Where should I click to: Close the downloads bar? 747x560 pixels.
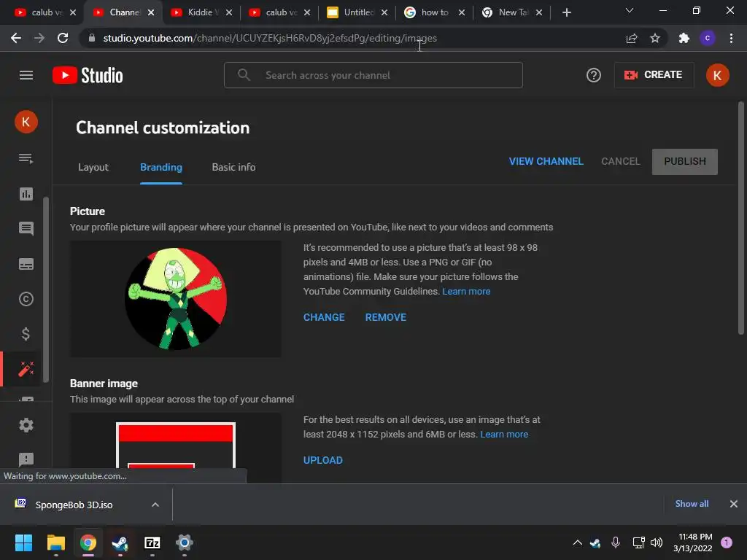(734, 504)
